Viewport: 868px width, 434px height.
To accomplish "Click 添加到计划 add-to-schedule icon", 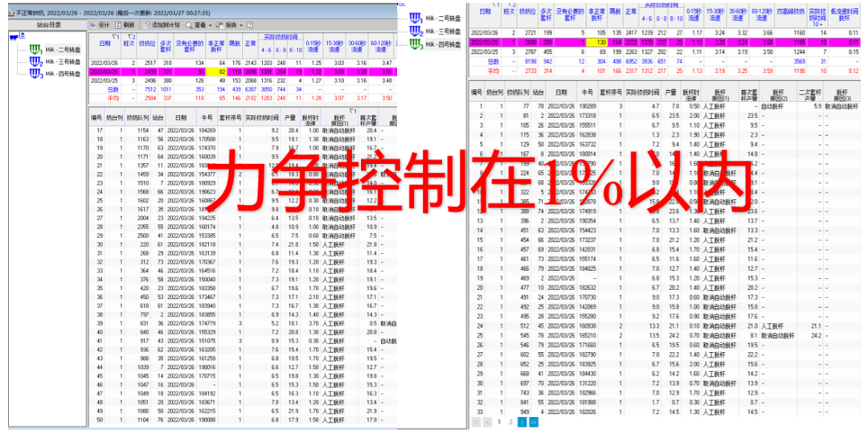I will click(x=147, y=25).
